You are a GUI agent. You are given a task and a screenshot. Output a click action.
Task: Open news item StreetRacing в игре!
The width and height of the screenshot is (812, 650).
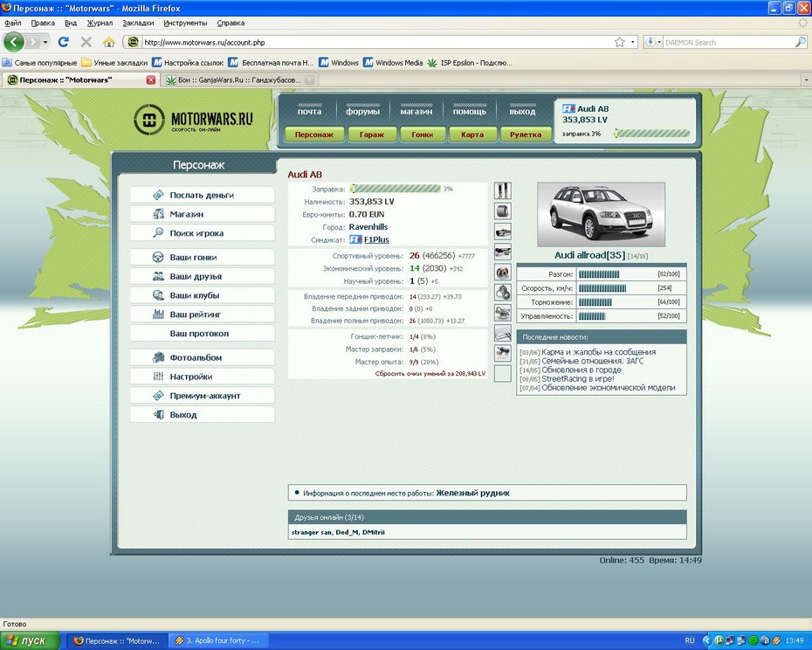(578, 379)
